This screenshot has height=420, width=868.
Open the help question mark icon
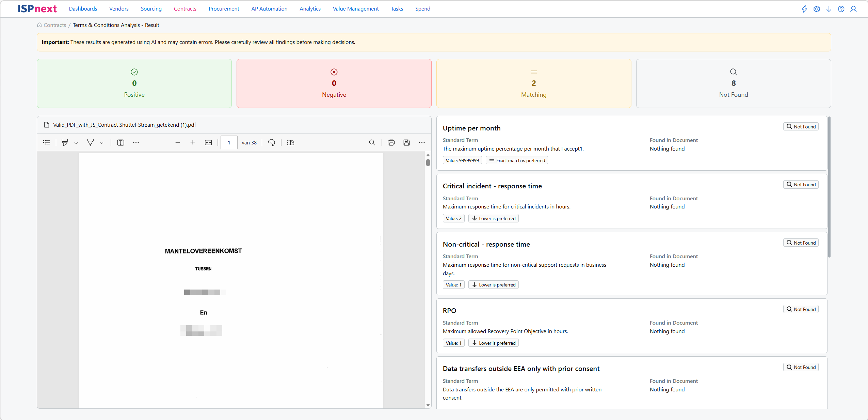coord(841,9)
